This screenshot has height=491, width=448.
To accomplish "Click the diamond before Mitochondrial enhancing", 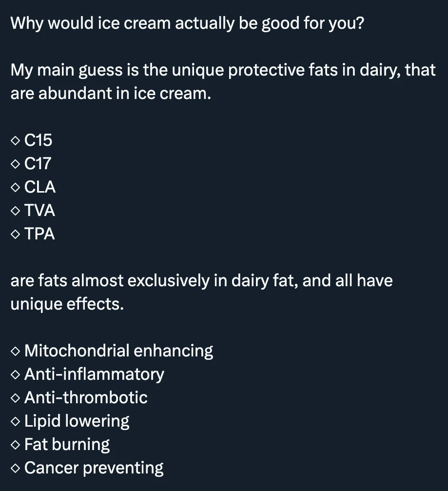I will coord(16,351).
